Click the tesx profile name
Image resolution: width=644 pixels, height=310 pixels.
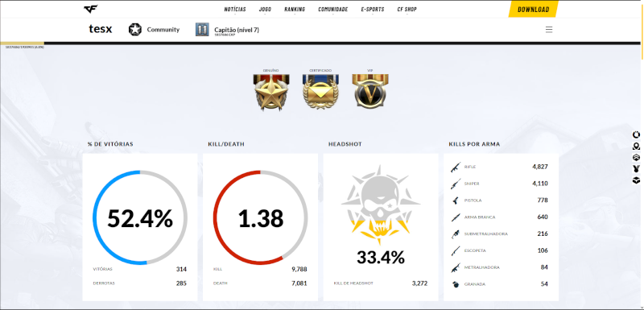100,29
